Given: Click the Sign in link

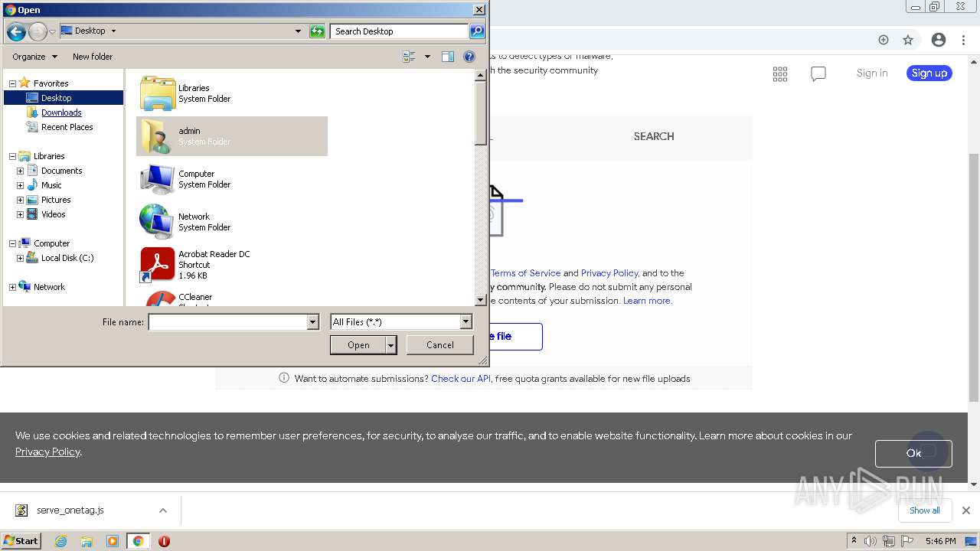Looking at the screenshot, I should coord(872,73).
